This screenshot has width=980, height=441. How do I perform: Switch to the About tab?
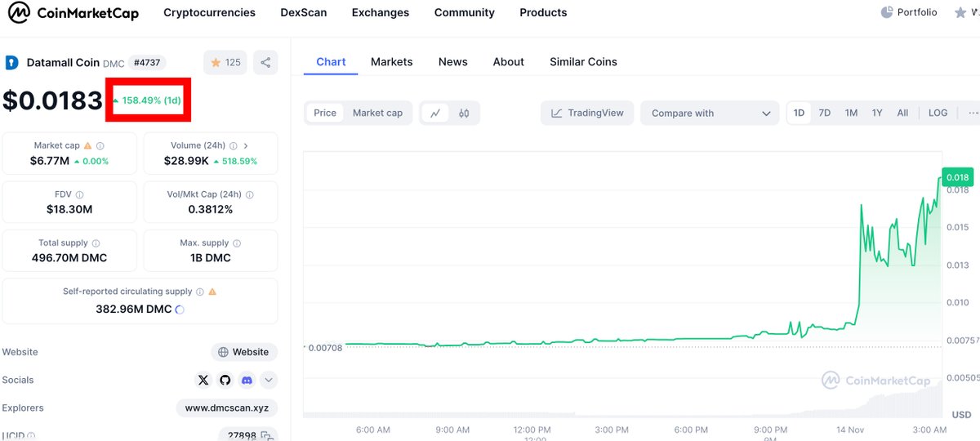509,62
